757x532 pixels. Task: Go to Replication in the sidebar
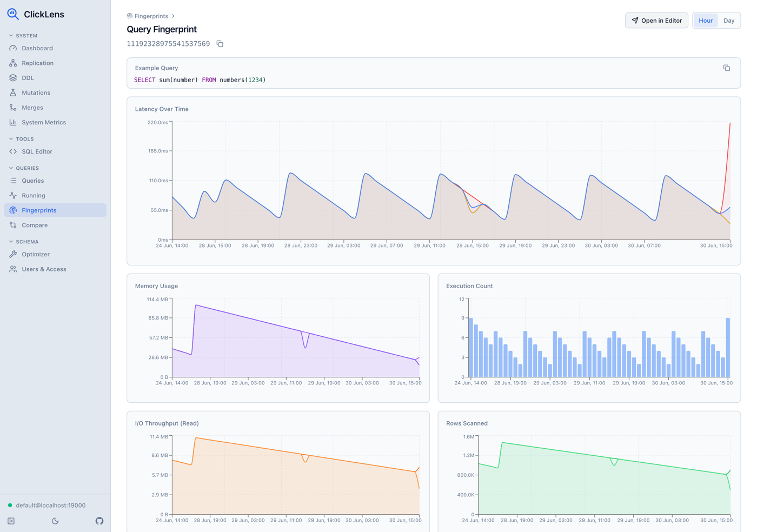pyautogui.click(x=55, y=63)
